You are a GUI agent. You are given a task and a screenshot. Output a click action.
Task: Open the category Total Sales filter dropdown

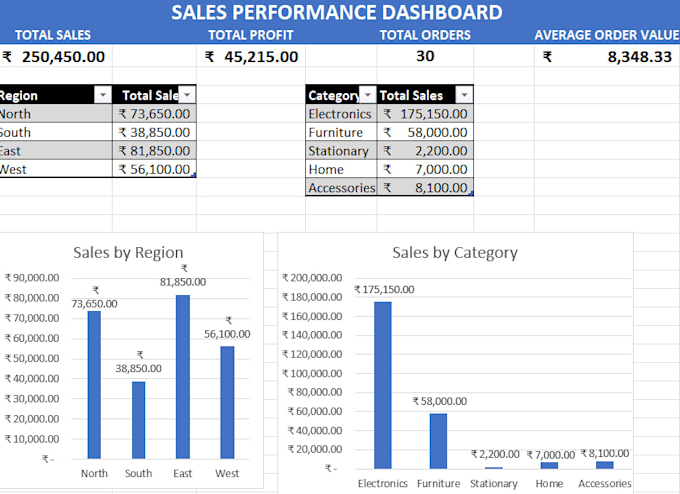[464, 95]
